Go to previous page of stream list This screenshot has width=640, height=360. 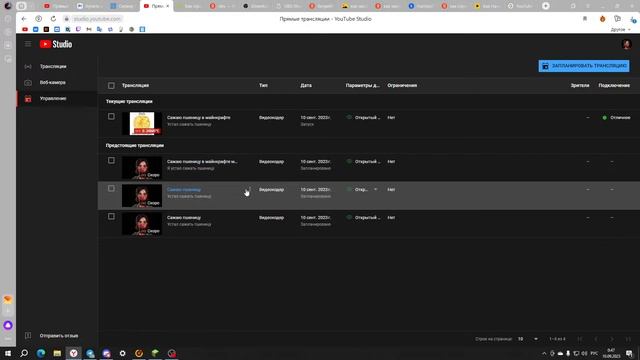[x=596, y=339]
